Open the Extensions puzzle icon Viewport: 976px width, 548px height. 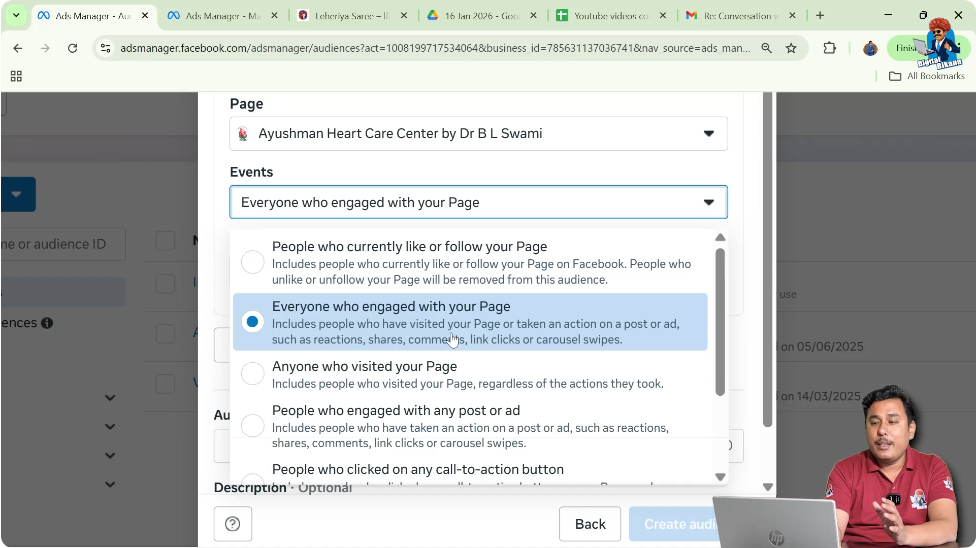pos(829,48)
